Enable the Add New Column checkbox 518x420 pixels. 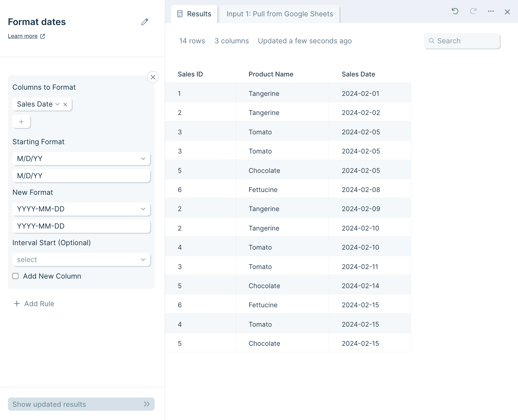[15, 276]
